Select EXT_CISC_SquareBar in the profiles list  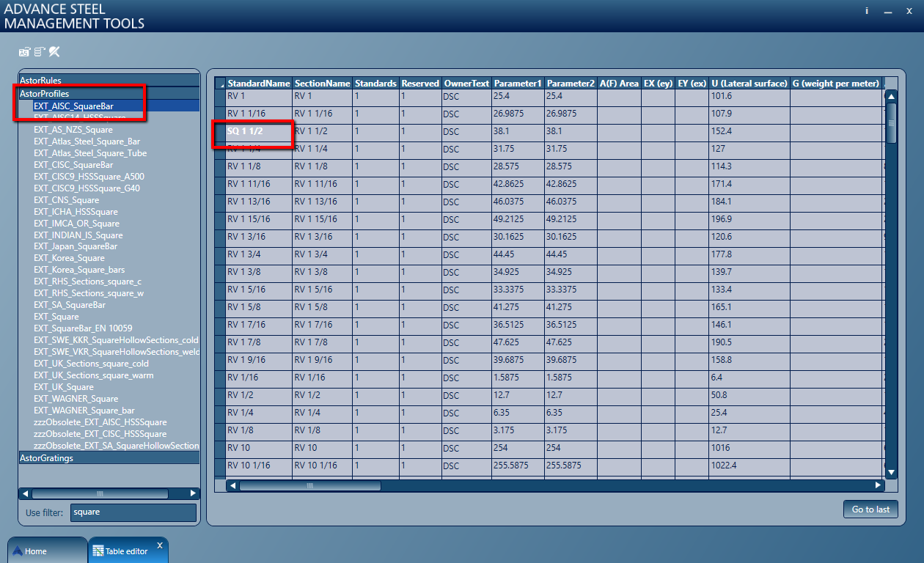(x=73, y=164)
